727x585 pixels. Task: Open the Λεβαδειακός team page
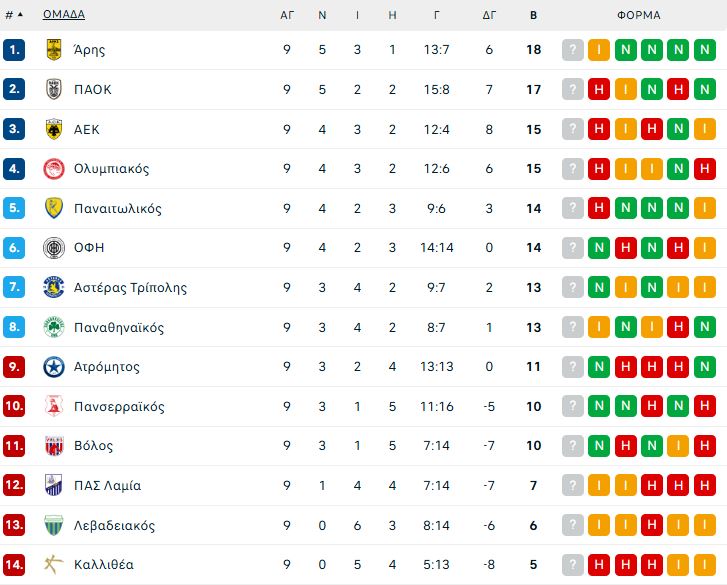[114, 525]
